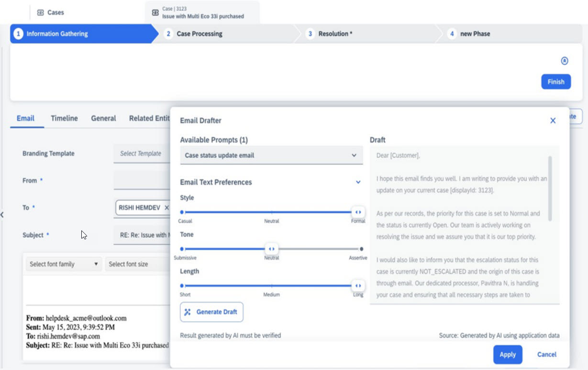Click the 'Assertive' tone label
Image resolution: width=588 pixels, height=370 pixels.
358,258
